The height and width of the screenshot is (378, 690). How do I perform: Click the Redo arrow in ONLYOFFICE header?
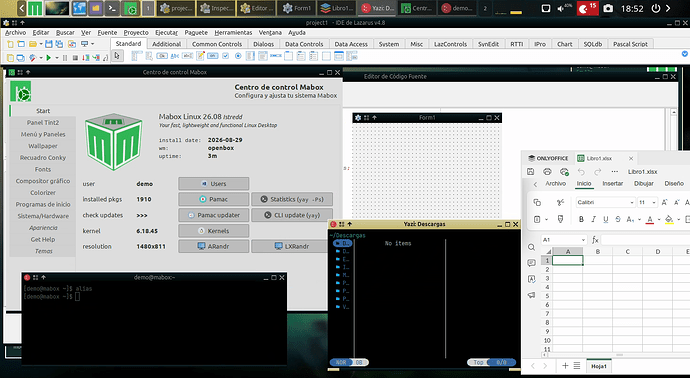tap(598, 172)
